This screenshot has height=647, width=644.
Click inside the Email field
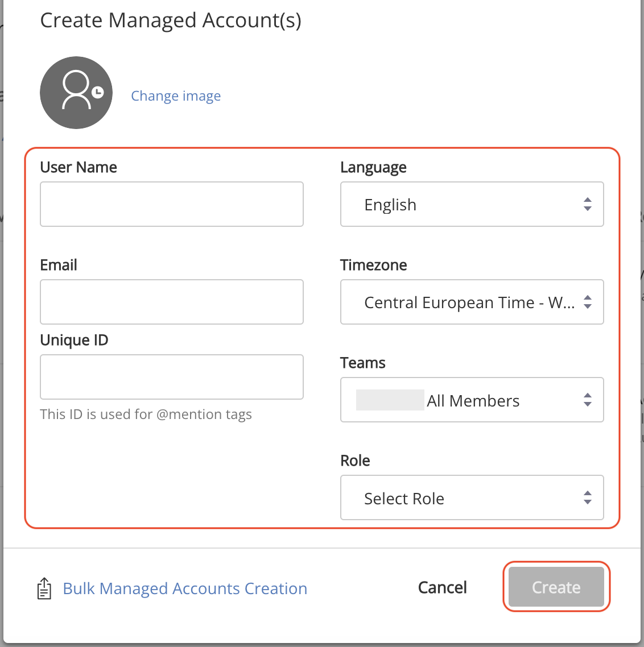pos(171,302)
